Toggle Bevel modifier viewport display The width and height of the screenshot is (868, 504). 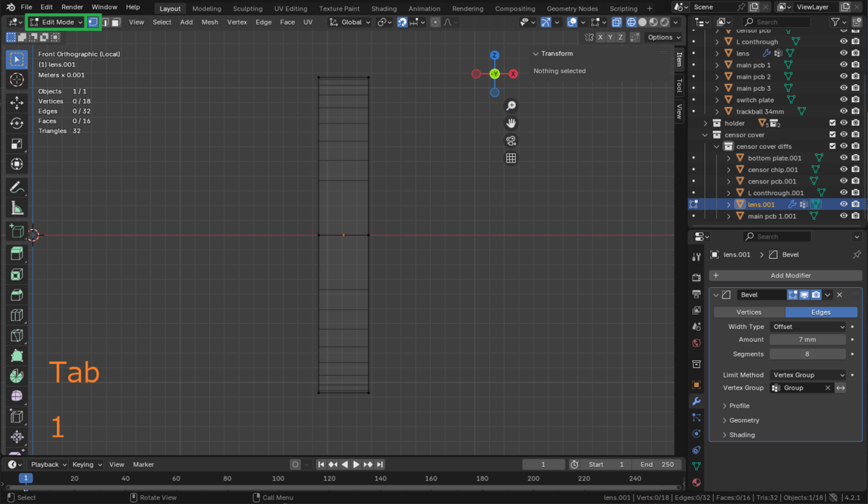click(x=804, y=295)
